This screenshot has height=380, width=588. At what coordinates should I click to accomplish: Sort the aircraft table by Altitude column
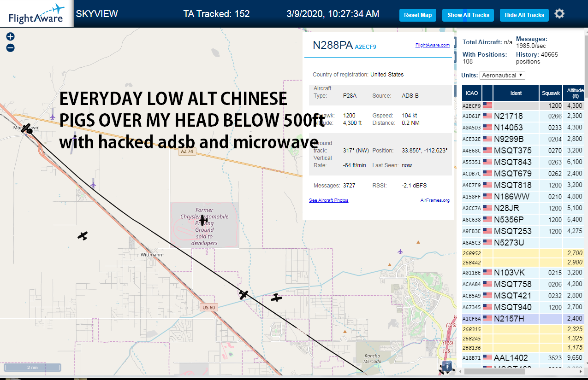[x=574, y=93]
